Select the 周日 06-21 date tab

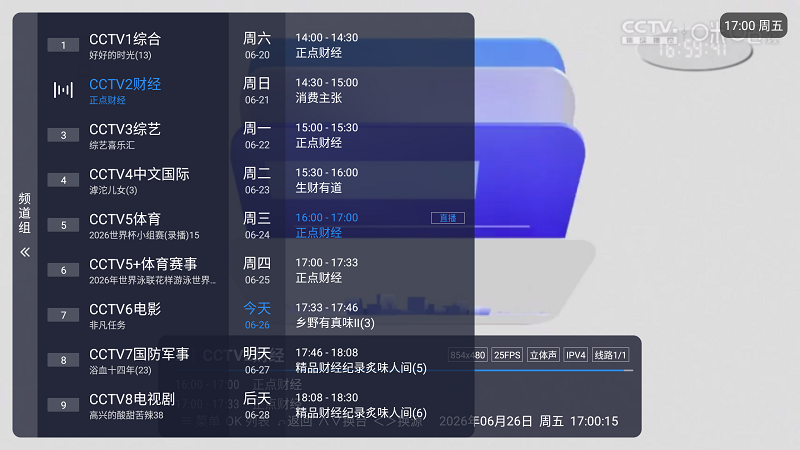(257, 90)
